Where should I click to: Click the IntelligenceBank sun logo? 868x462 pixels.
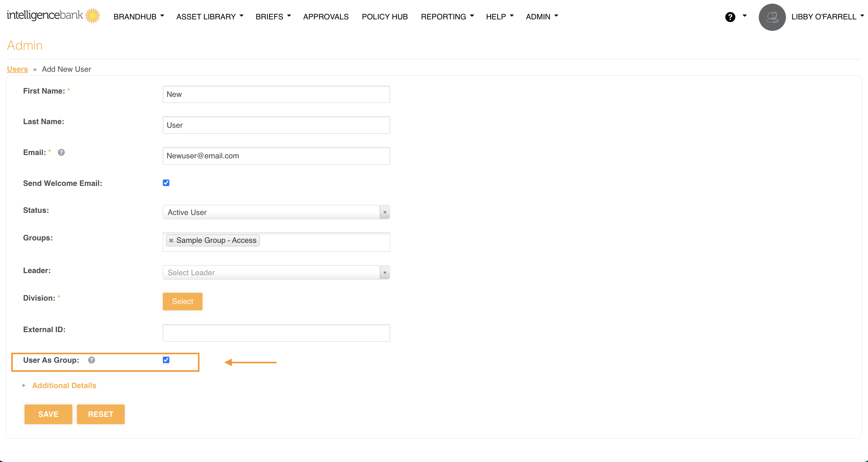click(x=92, y=16)
